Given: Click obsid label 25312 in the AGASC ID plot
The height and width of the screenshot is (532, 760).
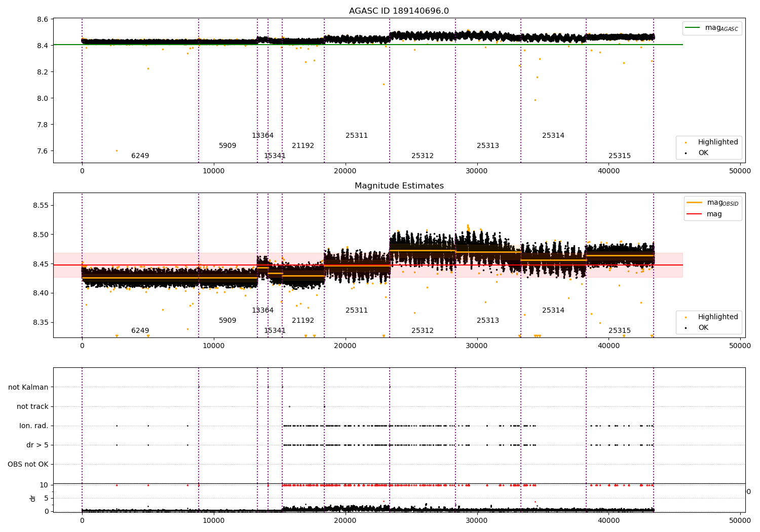Looking at the screenshot, I should click(x=423, y=156).
